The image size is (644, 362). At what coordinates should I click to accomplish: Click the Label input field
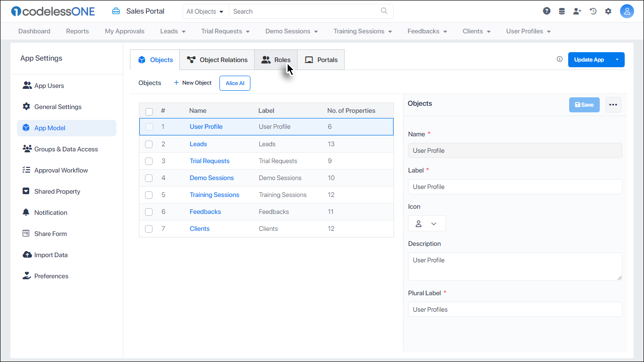pos(515,187)
